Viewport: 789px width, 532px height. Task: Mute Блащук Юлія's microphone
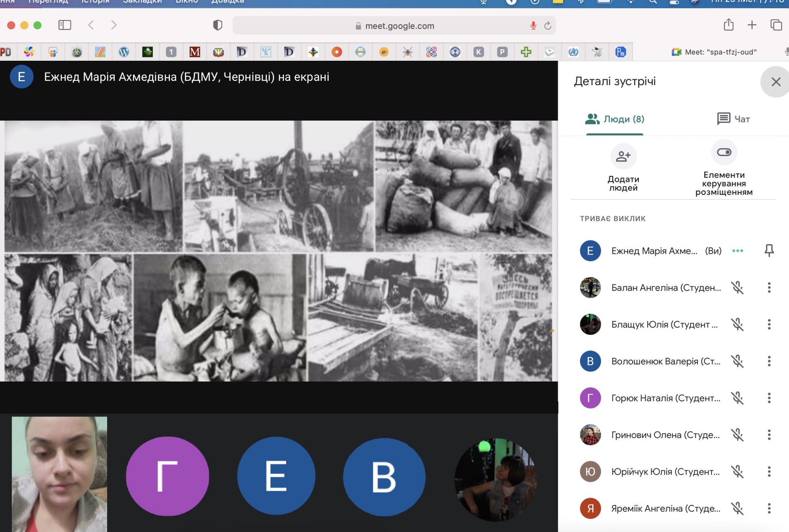737,324
